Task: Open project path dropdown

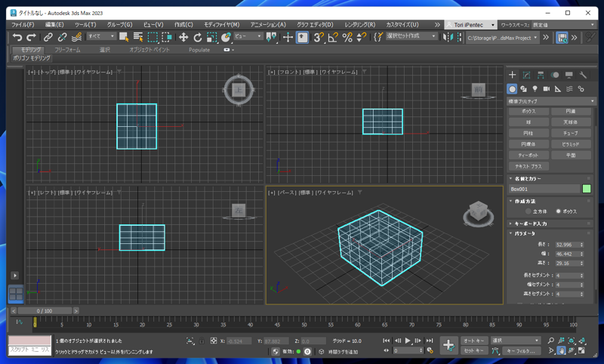Action: coord(502,38)
